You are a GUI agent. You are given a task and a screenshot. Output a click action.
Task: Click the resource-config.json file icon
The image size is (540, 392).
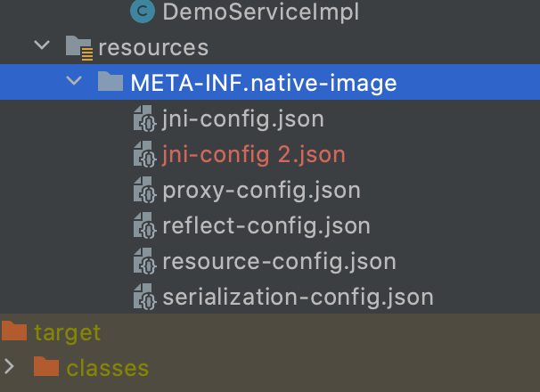click(x=144, y=261)
